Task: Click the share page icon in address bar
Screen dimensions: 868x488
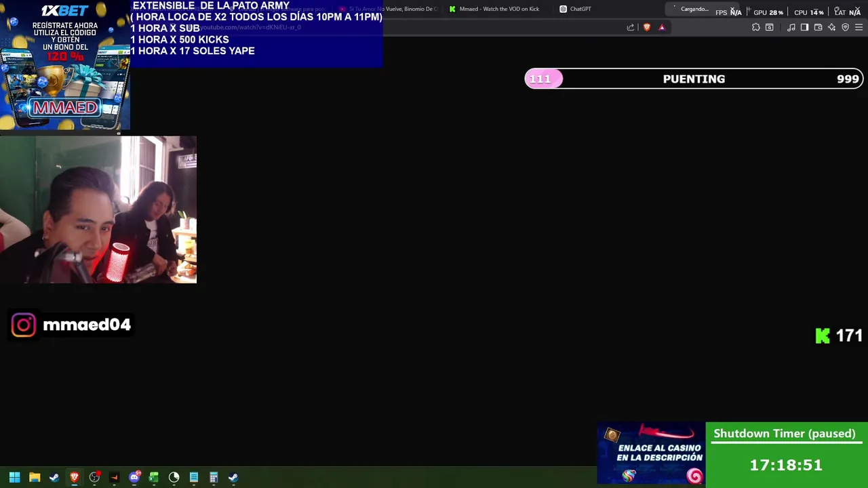Action: [x=631, y=27]
